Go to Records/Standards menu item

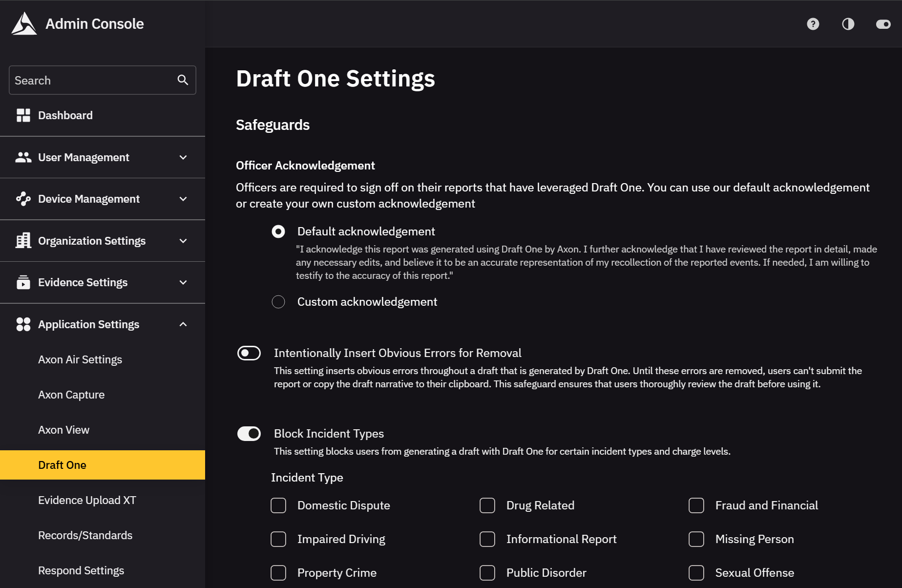(85, 535)
